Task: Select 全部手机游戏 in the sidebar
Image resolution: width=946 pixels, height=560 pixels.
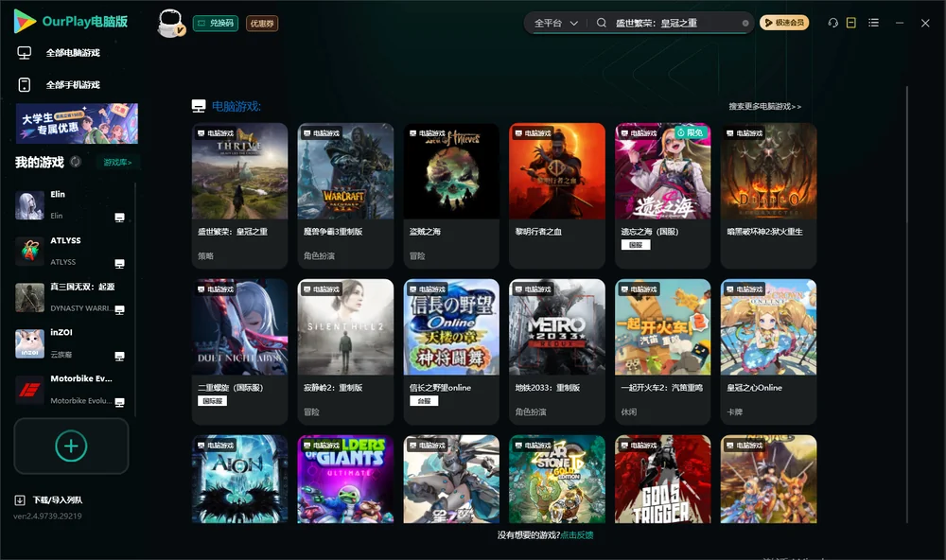Action: [73, 85]
